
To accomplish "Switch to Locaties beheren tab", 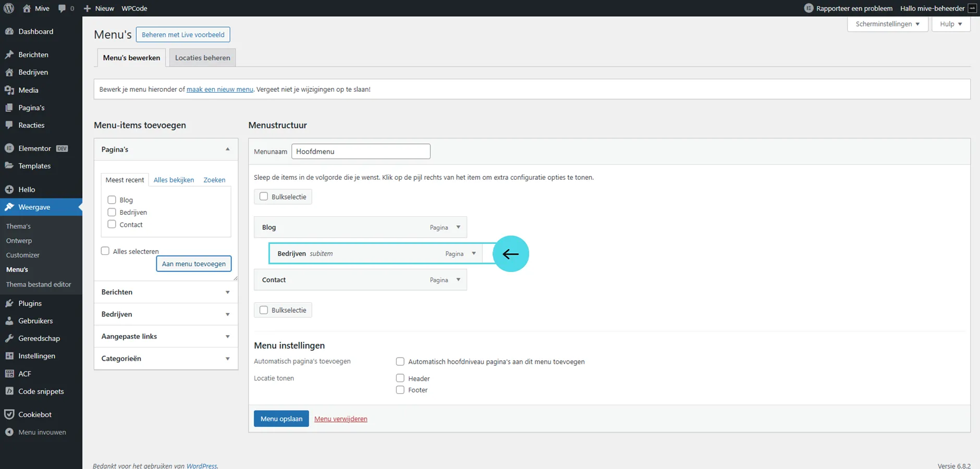I will point(202,58).
